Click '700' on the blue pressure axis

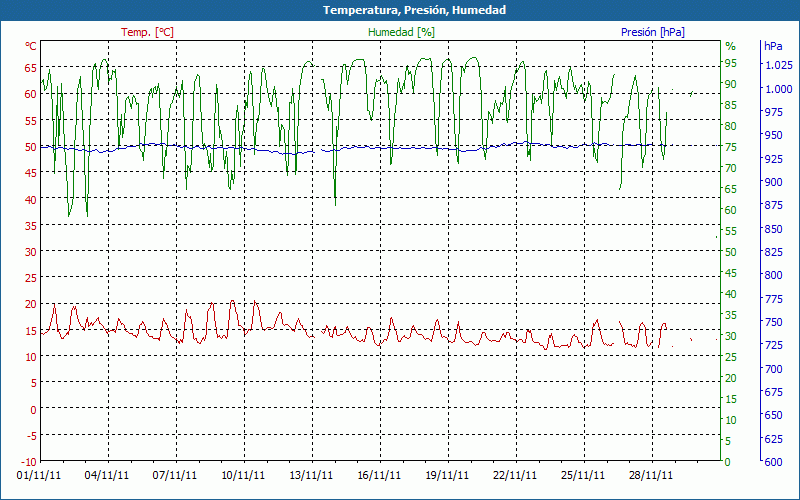click(773, 369)
